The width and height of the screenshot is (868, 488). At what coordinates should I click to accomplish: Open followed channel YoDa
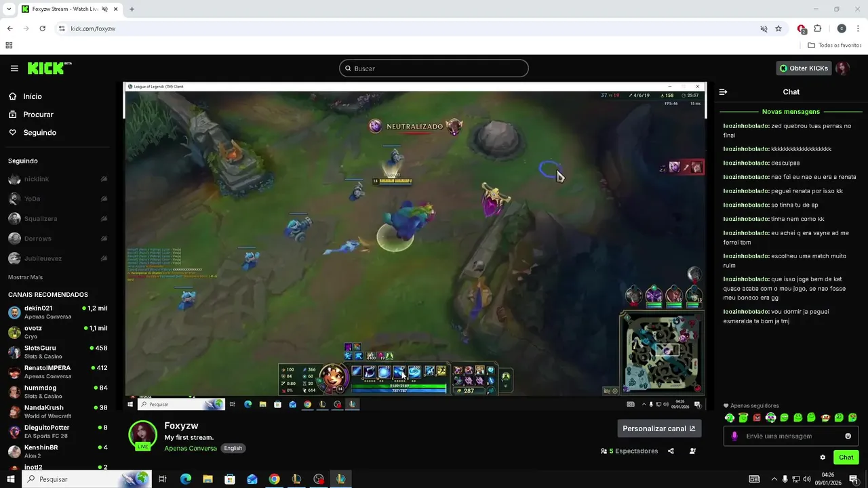point(57,199)
